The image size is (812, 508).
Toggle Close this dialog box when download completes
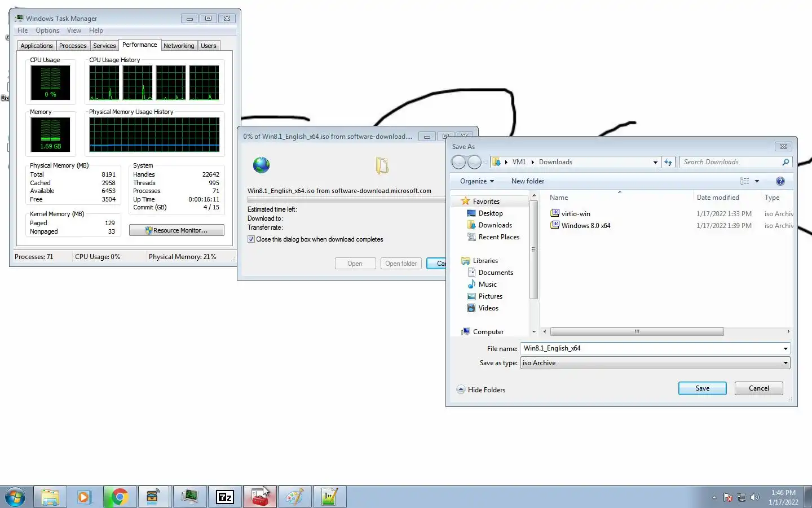251,239
